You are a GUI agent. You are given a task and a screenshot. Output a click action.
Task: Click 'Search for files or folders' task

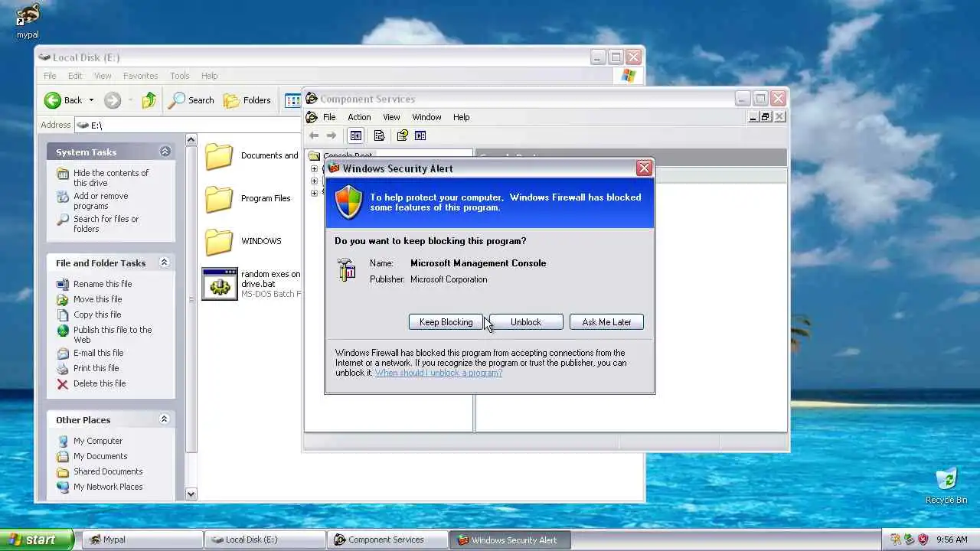pos(106,223)
